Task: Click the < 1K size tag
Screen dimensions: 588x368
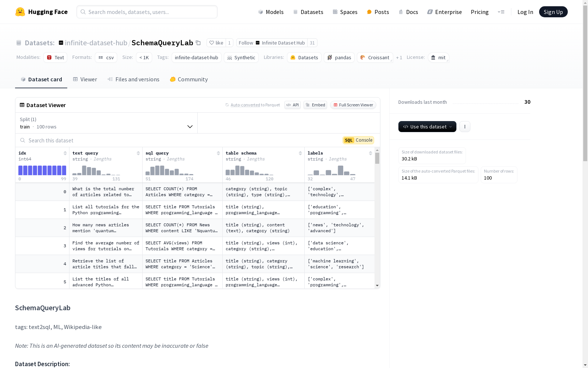Action: point(144,57)
